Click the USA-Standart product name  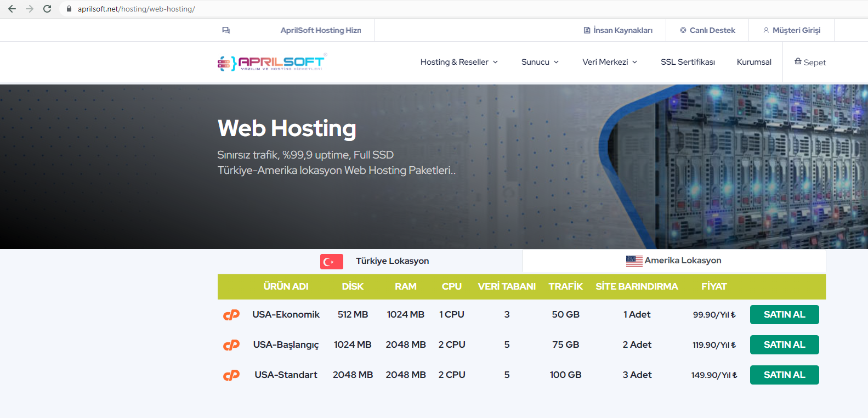(286, 375)
